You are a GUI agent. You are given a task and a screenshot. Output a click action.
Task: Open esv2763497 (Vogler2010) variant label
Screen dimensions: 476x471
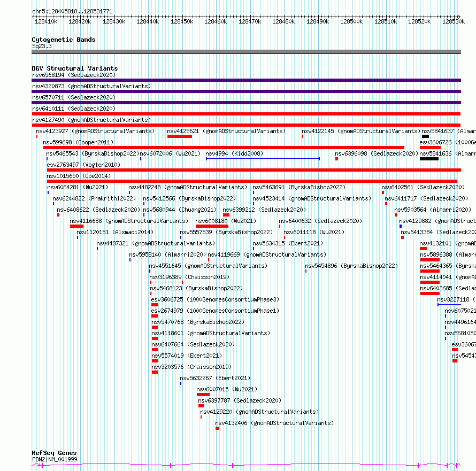83,165
